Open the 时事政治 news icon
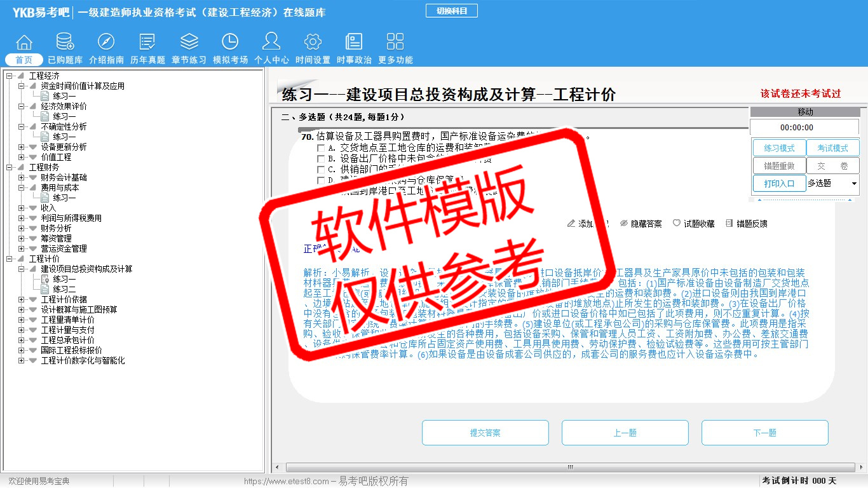Screen dimensions: 868x488 coord(354,42)
